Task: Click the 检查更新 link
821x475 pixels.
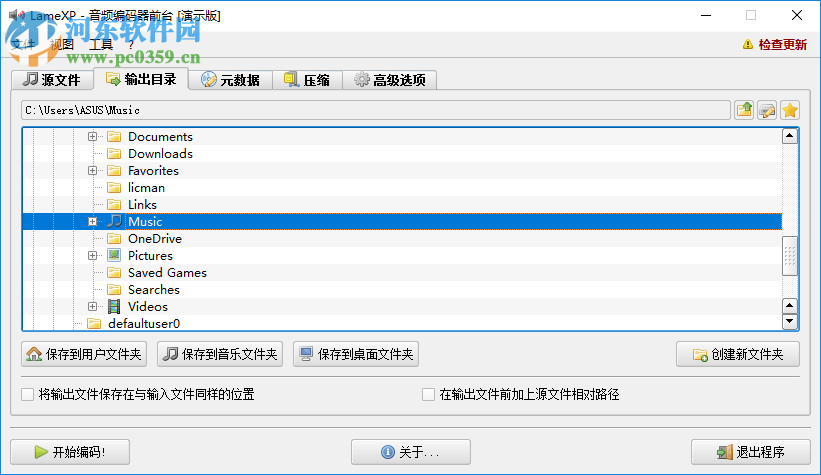Action: pyautogui.click(x=783, y=45)
